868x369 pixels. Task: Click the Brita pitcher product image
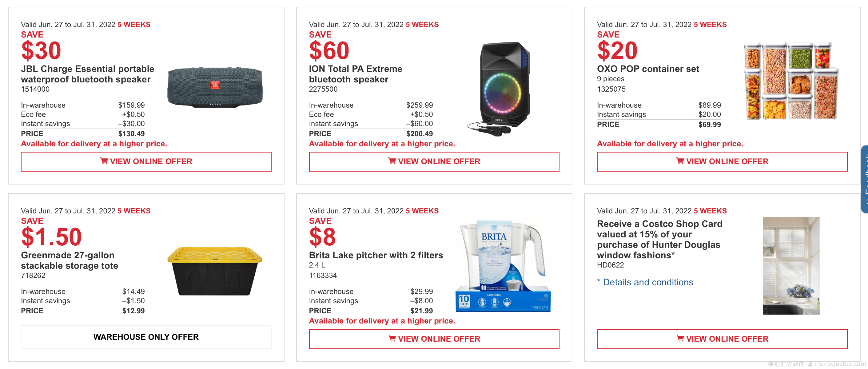[503, 266]
